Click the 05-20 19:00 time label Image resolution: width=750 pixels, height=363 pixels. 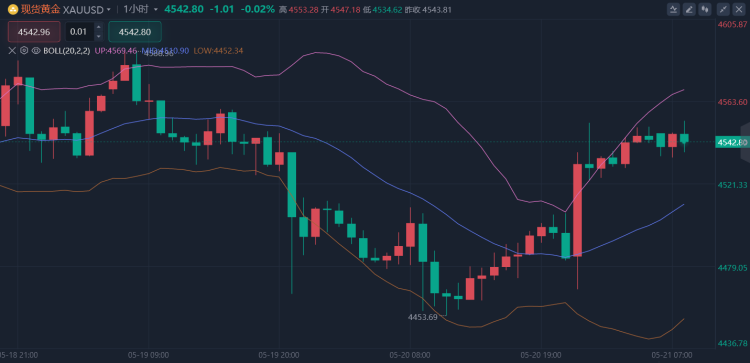541,355
